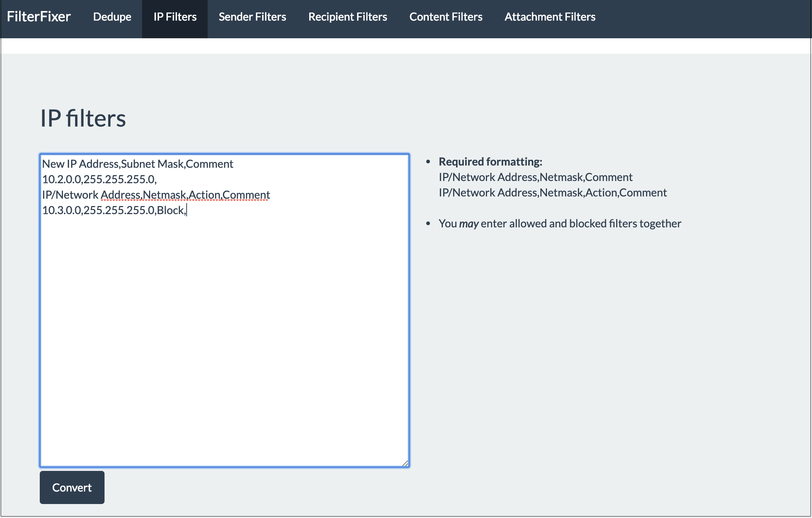
Task: Navigate to Attachment Filters tab
Action: pyautogui.click(x=550, y=17)
